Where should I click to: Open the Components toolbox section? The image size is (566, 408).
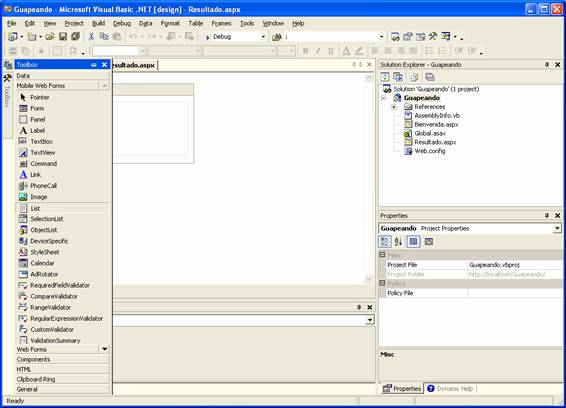tap(62, 360)
